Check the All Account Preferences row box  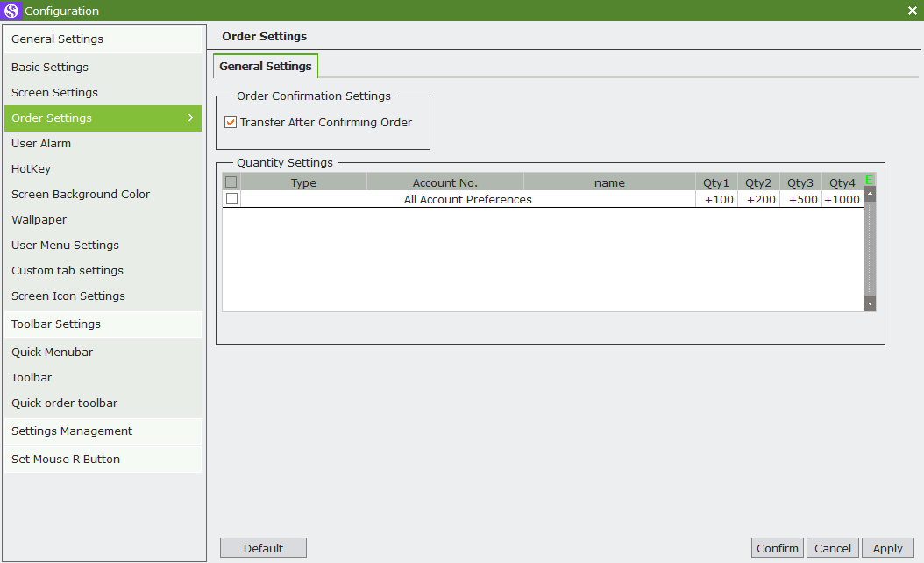tap(231, 199)
